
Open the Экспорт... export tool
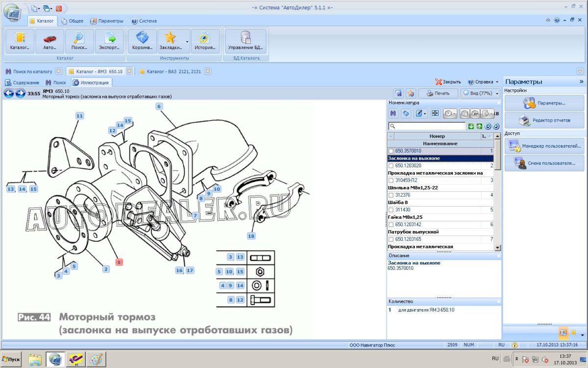pos(109,41)
